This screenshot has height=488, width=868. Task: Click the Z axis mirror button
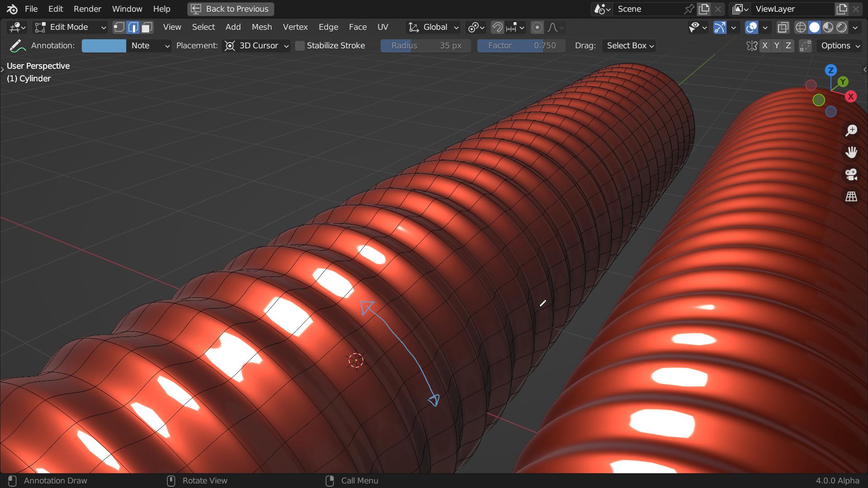tap(788, 46)
